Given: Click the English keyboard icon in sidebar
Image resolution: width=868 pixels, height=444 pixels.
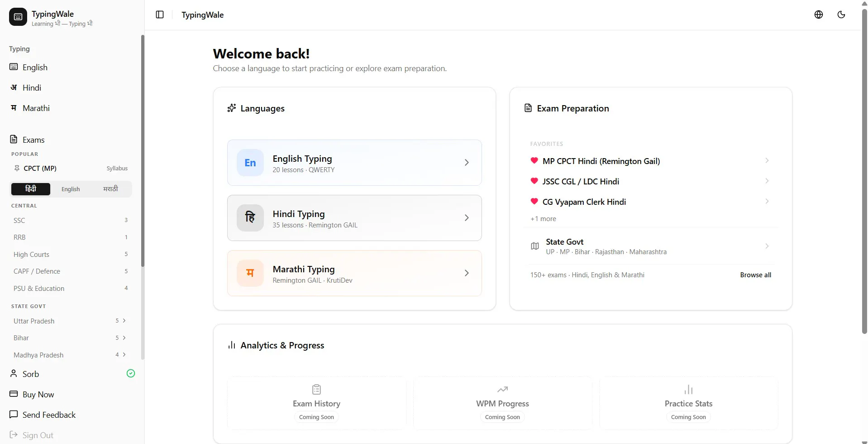Looking at the screenshot, I should [x=14, y=67].
